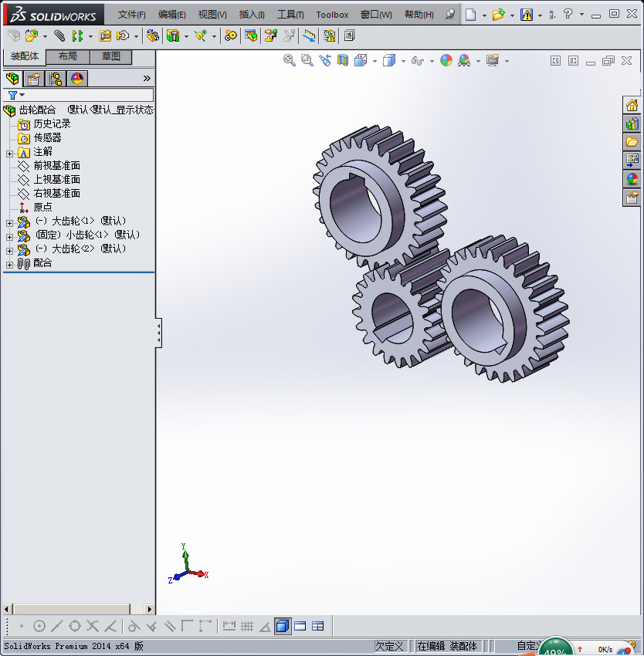
Task: Activate the Section View tool
Action: tap(343, 59)
